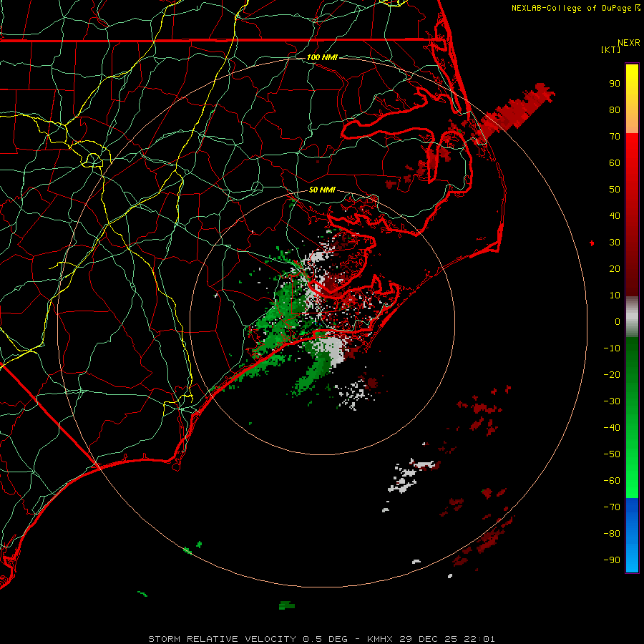Click the 70 value on the velocity scale

tap(615, 137)
